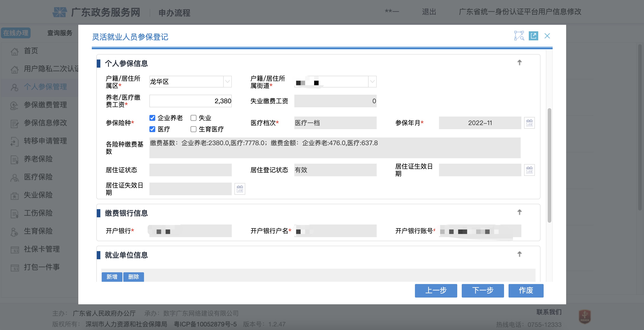The image size is (644, 330).
Task: Collapse the 个人参保信息 section
Action: click(520, 63)
